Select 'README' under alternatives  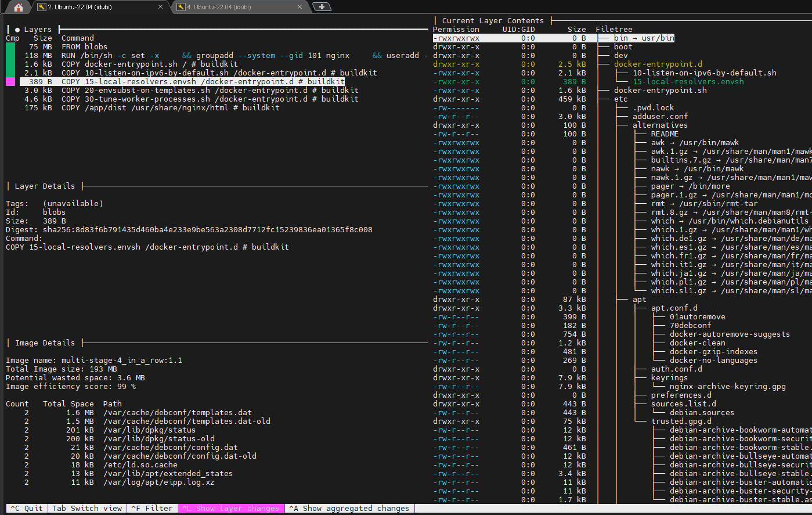point(665,134)
